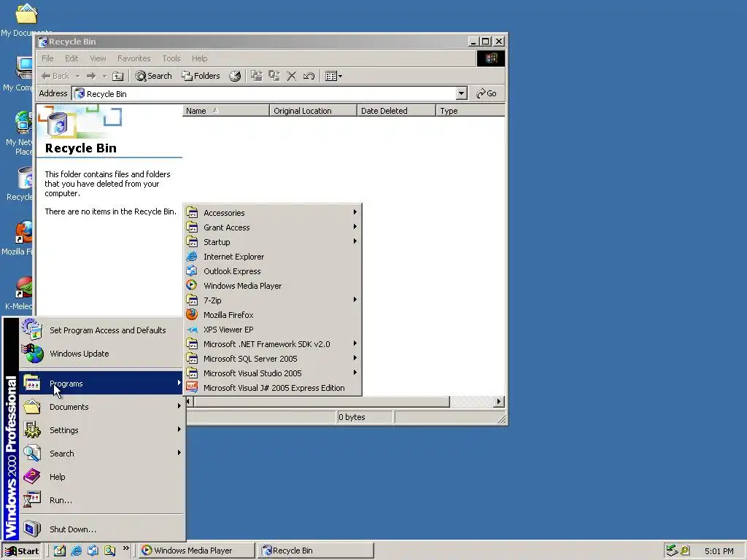Sort by Date Deleted column header
The width and height of the screenshot is (747, 560).
(x=396, y=111)
